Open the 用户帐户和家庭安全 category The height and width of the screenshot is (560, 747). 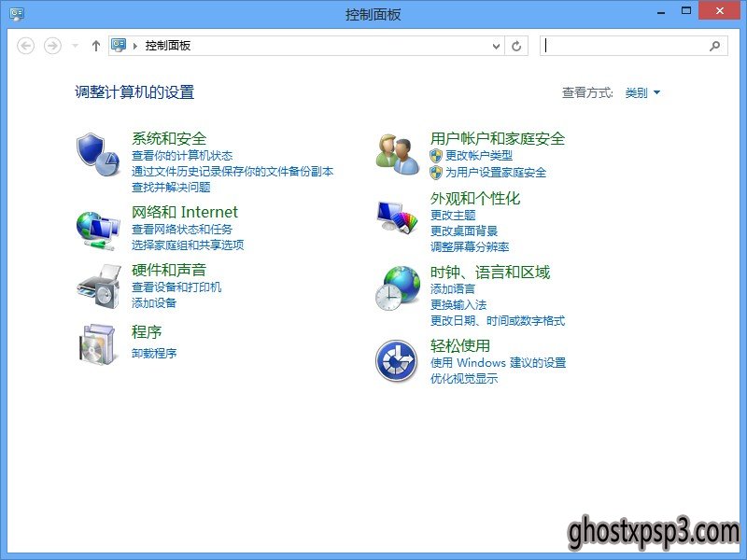point(498,138)
